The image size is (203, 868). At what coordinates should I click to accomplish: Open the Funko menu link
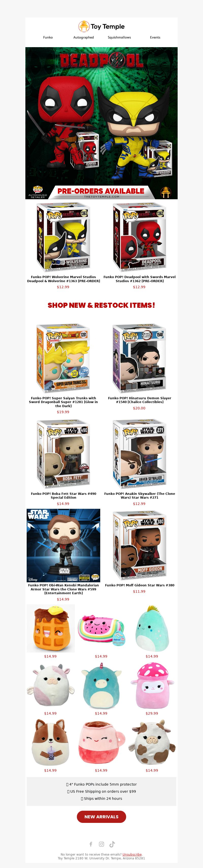(48, 38)
